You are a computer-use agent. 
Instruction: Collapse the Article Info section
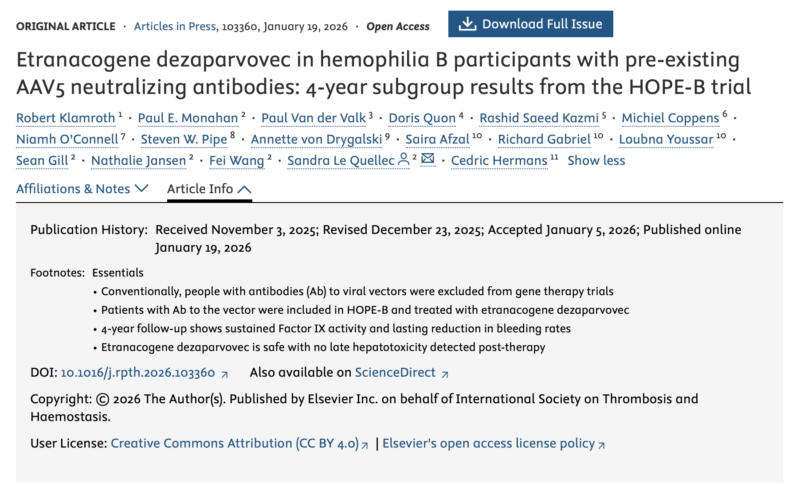coord(209,188)
